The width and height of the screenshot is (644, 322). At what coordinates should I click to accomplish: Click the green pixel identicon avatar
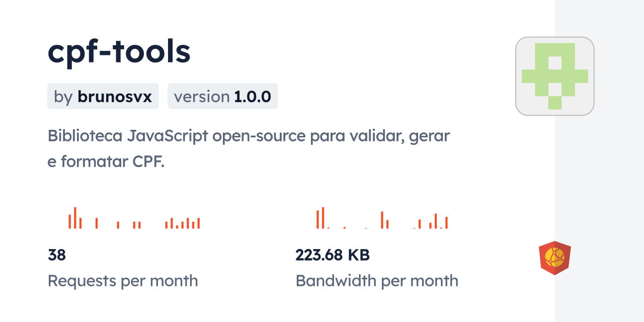pyautogui.click(x=555, y=76)
